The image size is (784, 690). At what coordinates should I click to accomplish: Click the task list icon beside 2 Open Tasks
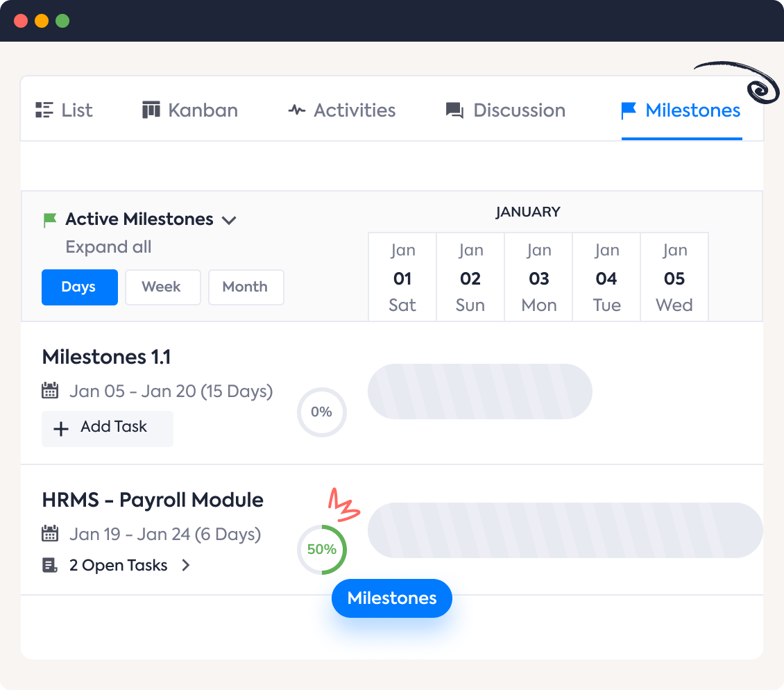(x=49, y=565)
